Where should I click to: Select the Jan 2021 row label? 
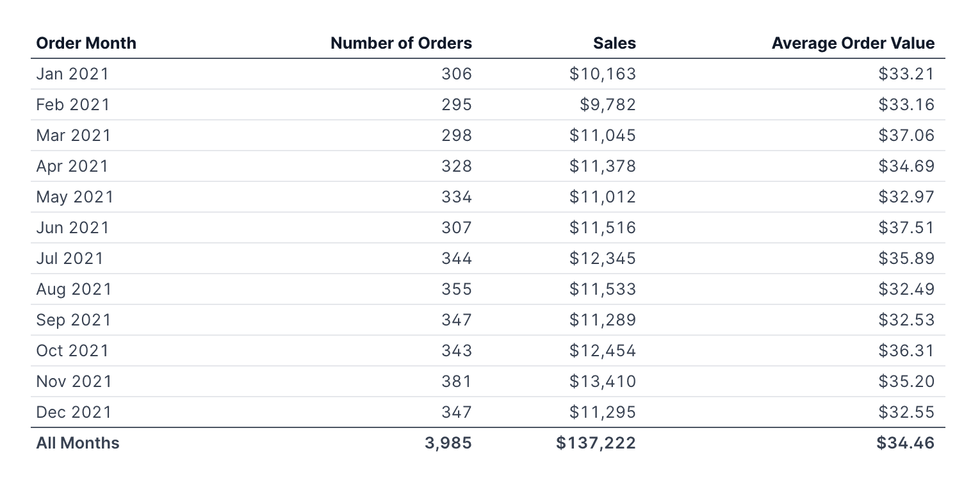tap(72, 74)
